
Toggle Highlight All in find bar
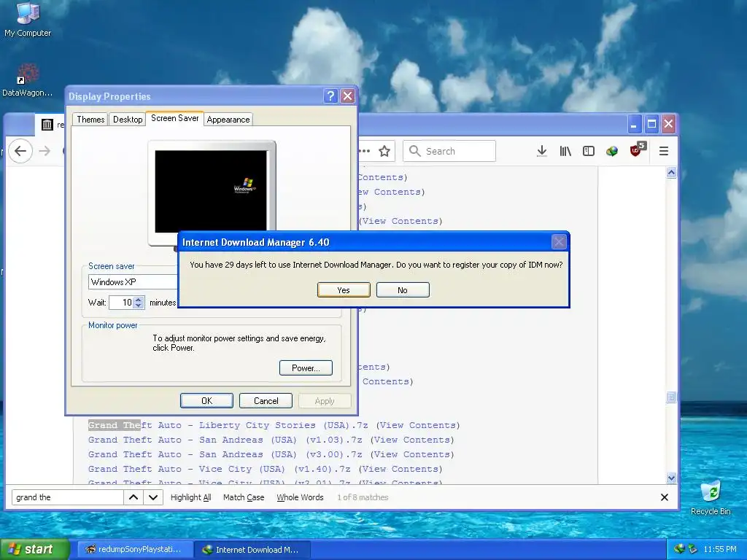pyautogui.click(x=190, y=497)
